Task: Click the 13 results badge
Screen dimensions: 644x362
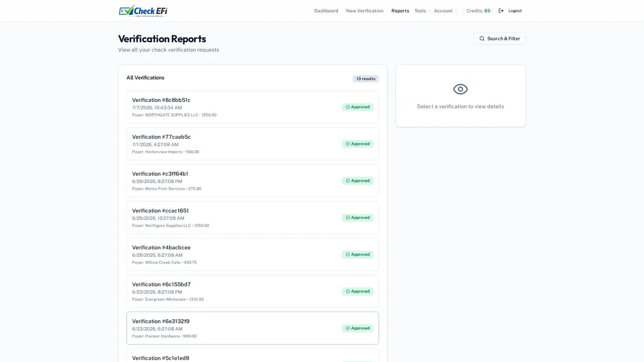Action: pos(366,79)
